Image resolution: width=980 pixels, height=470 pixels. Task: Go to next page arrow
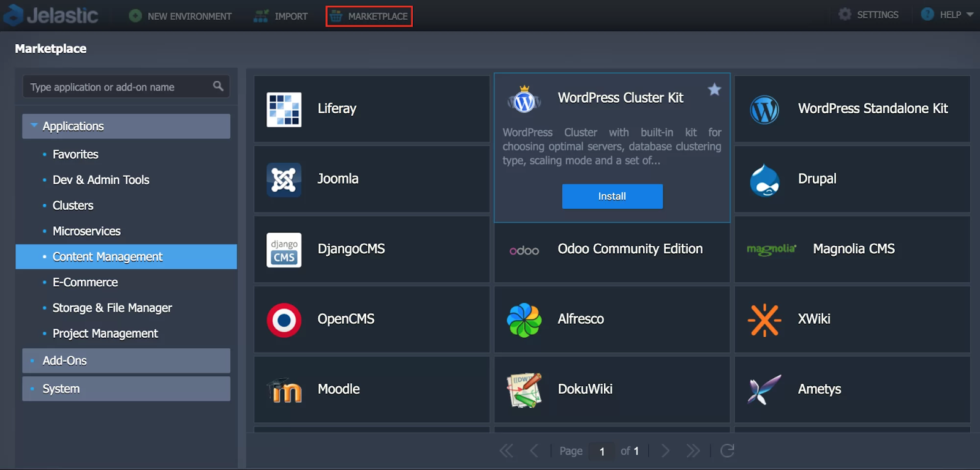pos(666,451)
